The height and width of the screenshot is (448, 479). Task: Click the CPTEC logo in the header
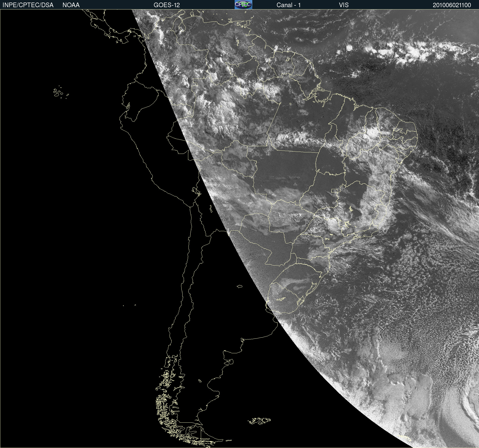pos(243,5)
